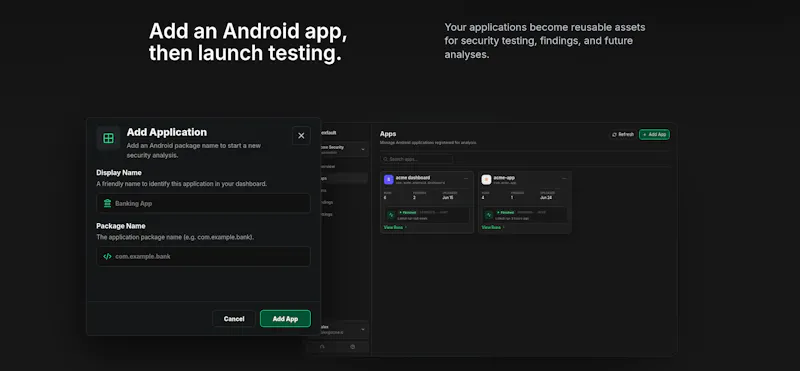The width and height of the screenshot is (800, 371).
Task: Focus the Display Name input with Banking App placeholder
Action: coord(204,203)
